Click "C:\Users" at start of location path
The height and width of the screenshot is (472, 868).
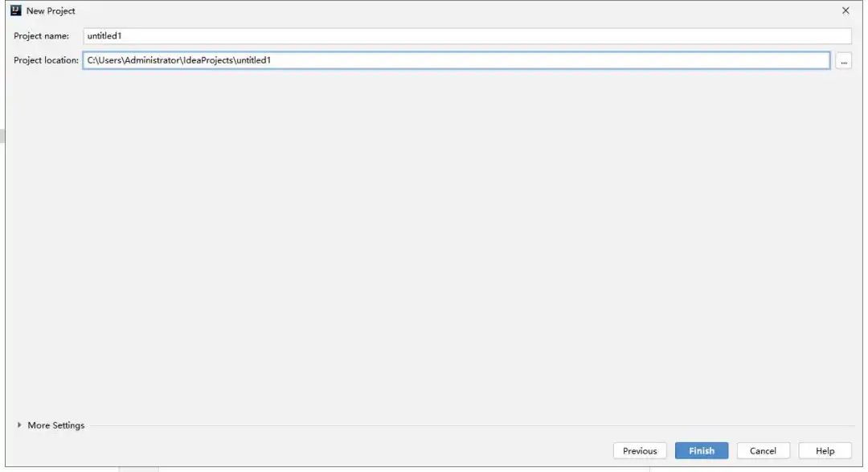104,60
